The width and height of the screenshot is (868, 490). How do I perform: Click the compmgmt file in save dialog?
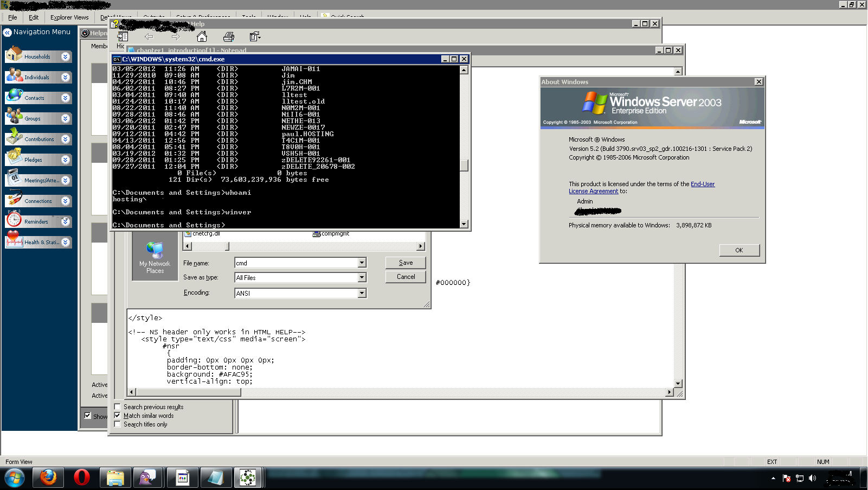[331, 234]
